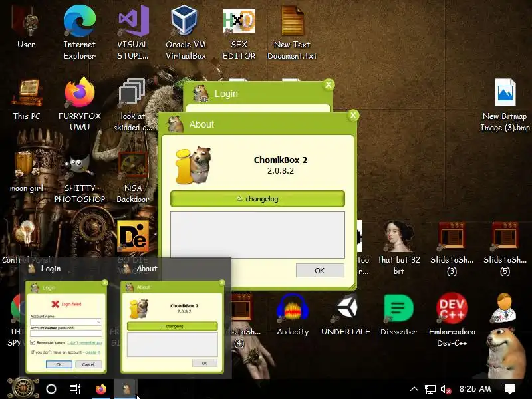
Task: Launch the VISUAL STUPI... Visual Studio icon
Action: point(132,33)
